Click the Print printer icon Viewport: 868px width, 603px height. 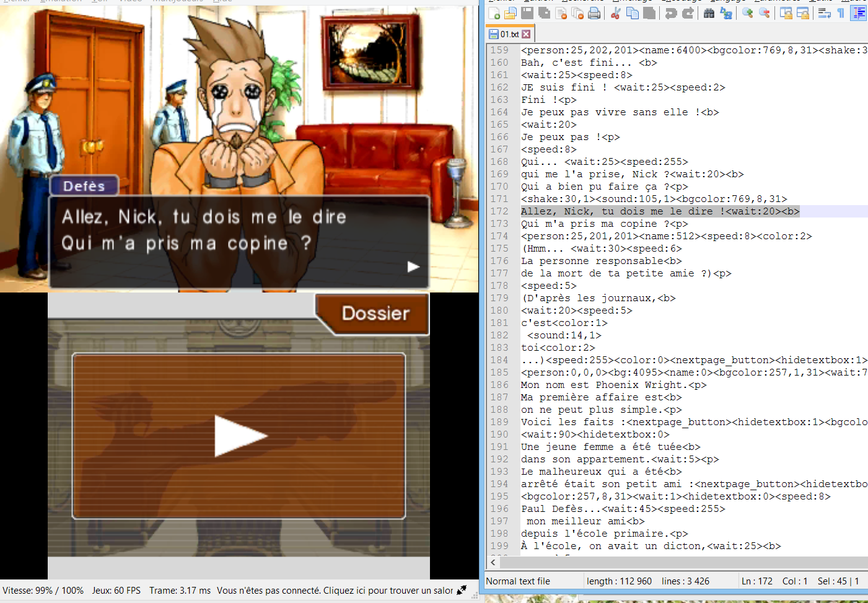click(x=594, y=13)
